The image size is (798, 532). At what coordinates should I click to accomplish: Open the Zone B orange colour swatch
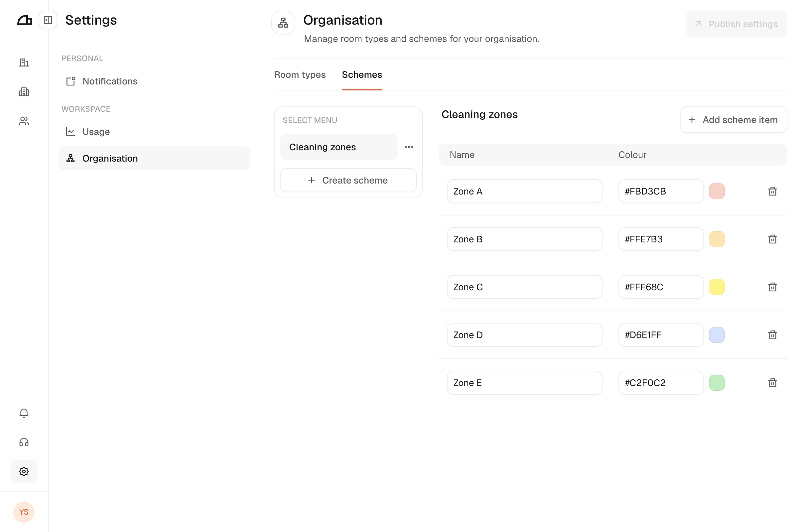pos(717,239)
